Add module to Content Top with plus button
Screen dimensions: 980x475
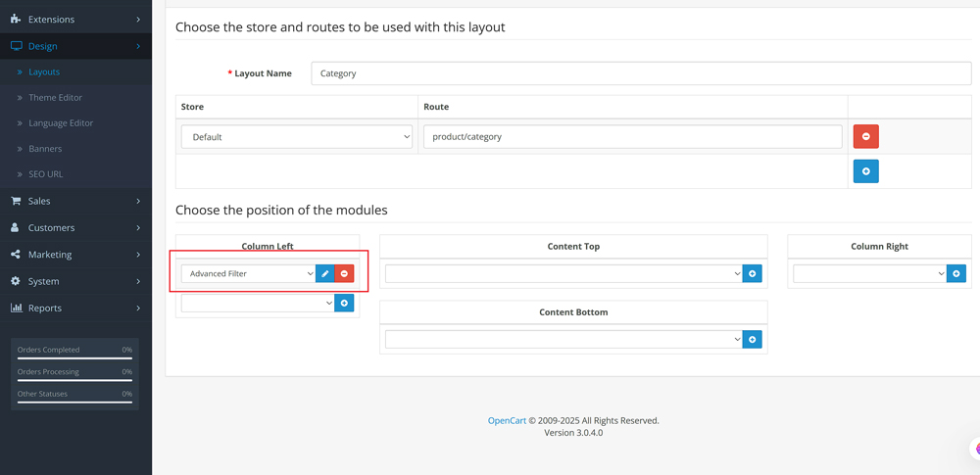click(752, 274)
